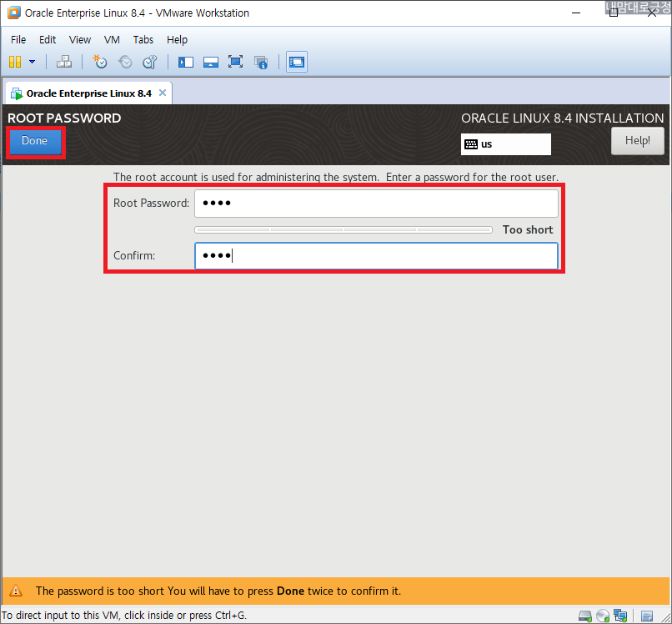672x624 pixels.
Task: Revert VM to previous snapshot
Action: [x=125, y=62]
